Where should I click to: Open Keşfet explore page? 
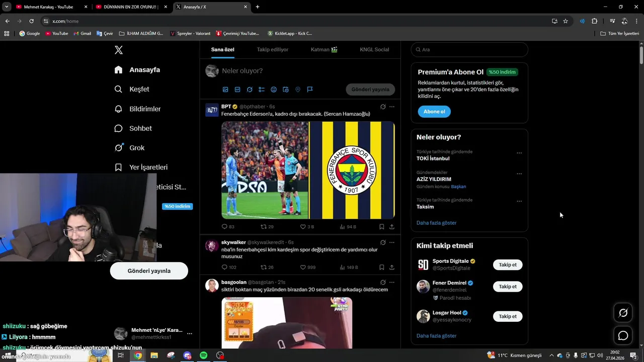132,89
